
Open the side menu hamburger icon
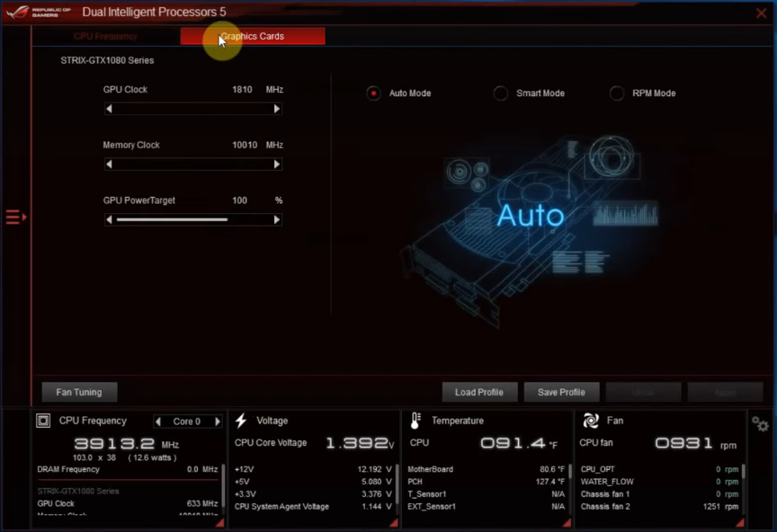16,217
